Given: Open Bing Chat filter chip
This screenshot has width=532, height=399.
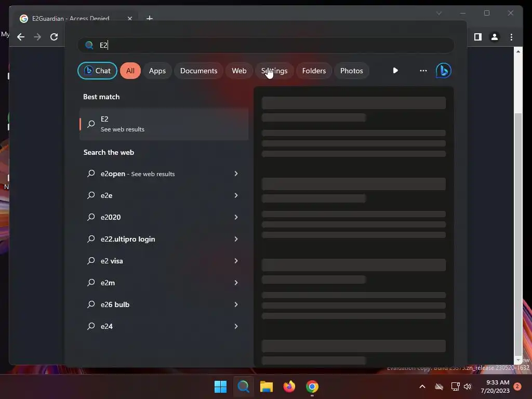Looking at the screenshot, I should click(97, 71).
